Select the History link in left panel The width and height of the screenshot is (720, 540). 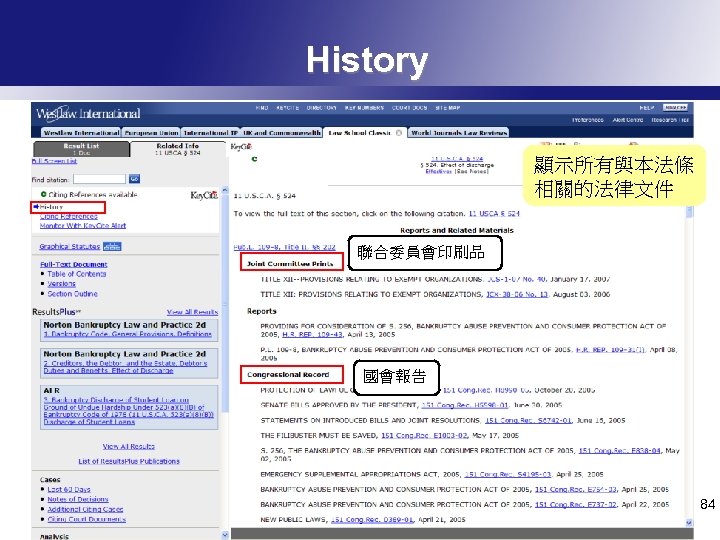pyautogui.click(x=51, y=207)
